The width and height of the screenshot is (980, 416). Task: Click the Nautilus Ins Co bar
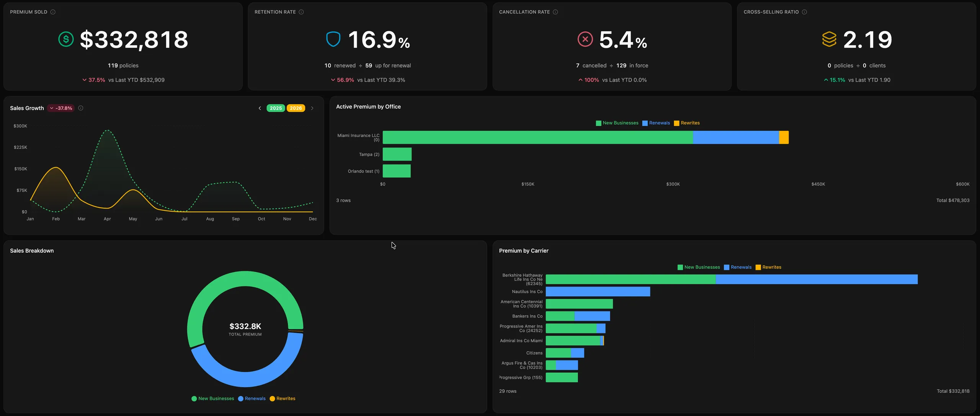598,292
